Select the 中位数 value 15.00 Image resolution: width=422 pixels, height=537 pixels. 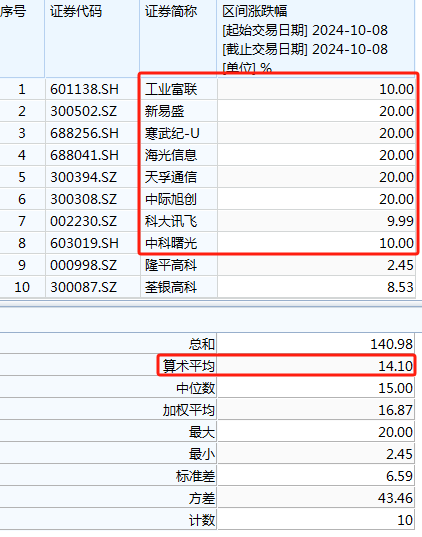point(396,388)
